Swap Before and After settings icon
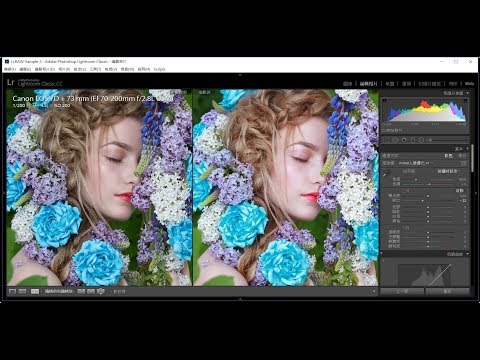 [x=101, y=291]
